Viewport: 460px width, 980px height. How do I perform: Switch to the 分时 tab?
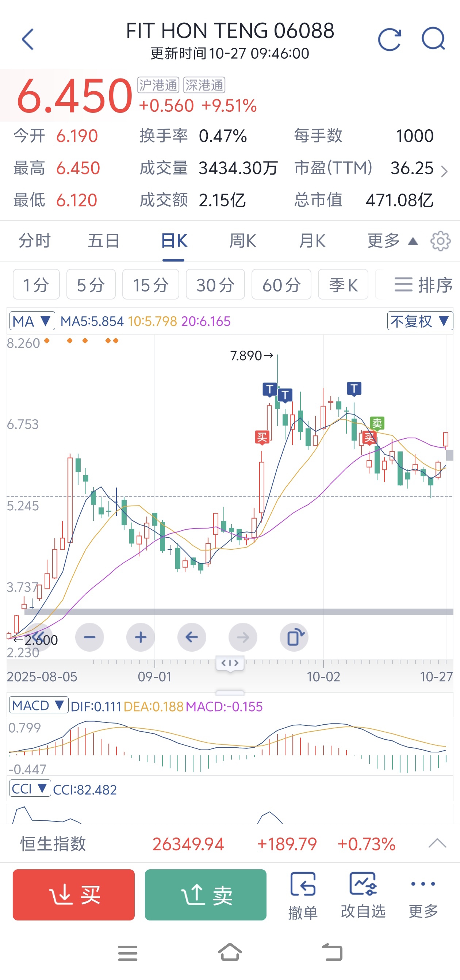(x=35, y=241)
